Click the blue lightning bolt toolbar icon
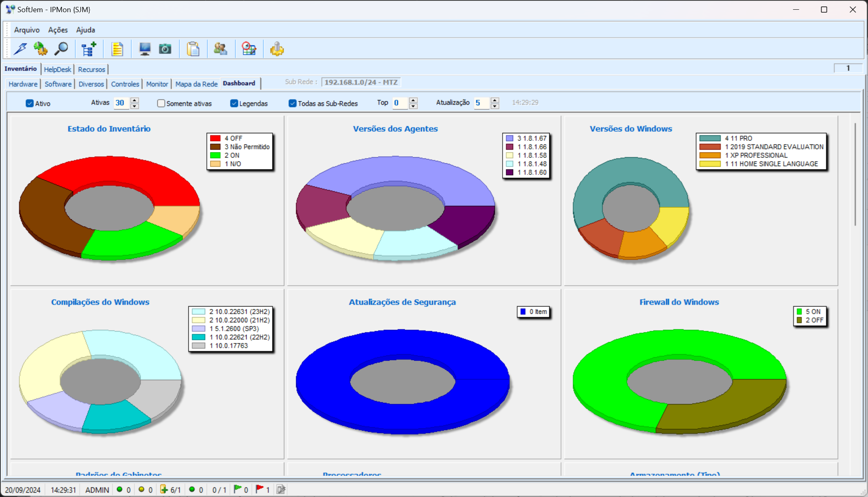 [x=20, y=49]
